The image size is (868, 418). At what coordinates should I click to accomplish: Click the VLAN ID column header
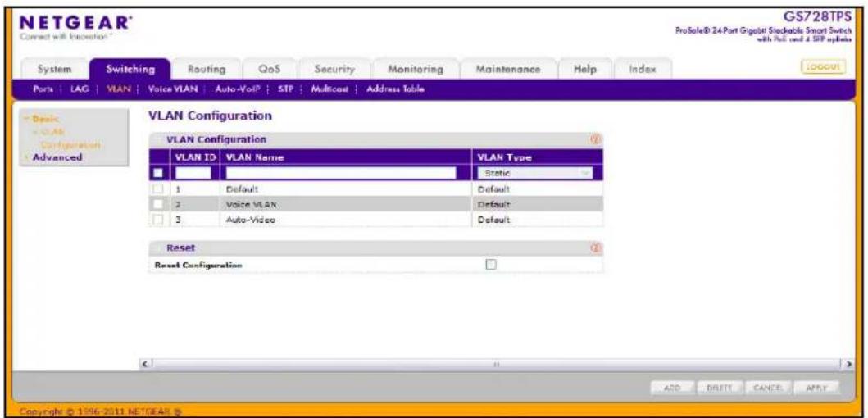tap(194, 158)
